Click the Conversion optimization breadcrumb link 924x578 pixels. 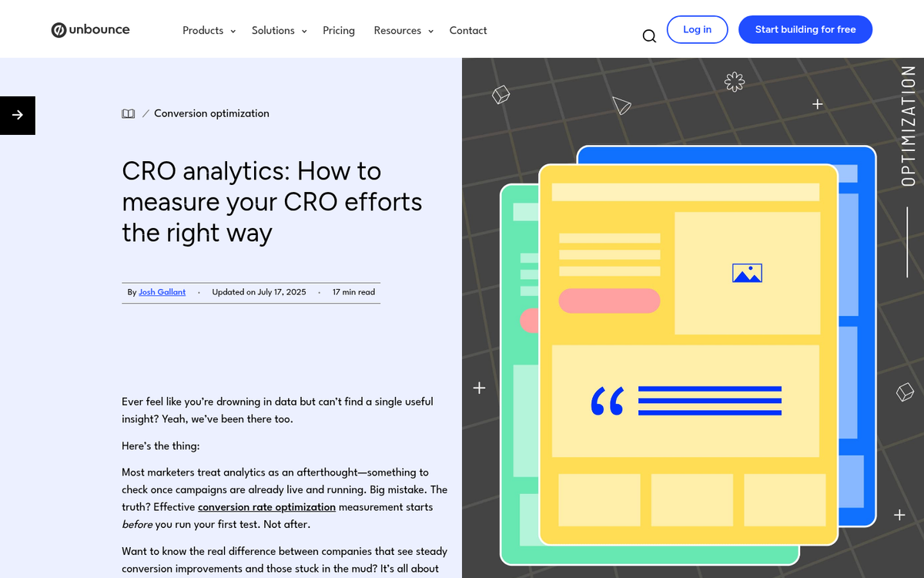tap(211, 113)
